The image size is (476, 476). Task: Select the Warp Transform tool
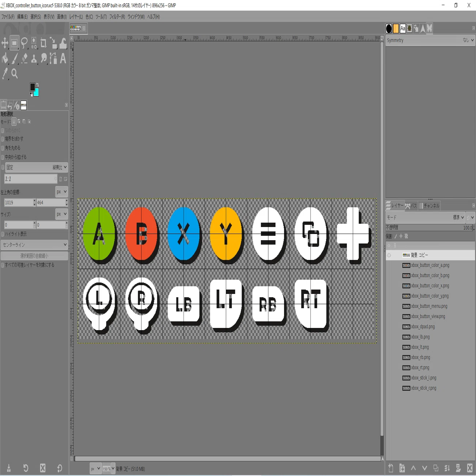[x=63, y=43]
